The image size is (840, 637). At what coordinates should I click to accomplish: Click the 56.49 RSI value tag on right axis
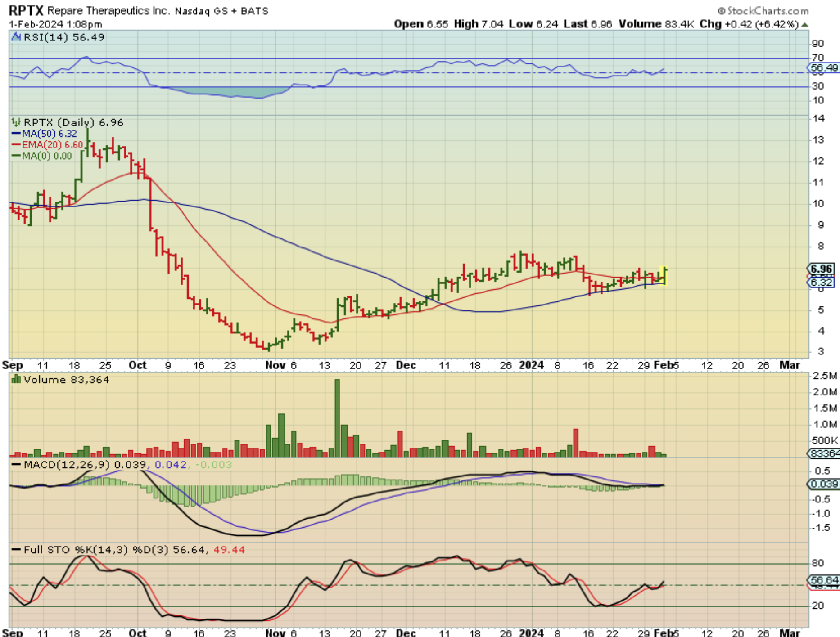pos(823,68)
